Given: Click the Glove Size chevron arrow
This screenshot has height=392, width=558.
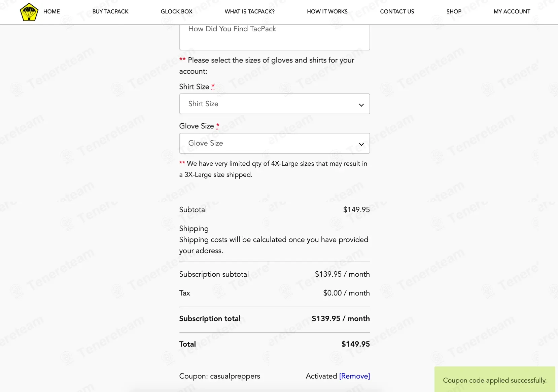Looking at the screenshot, I should pyautogui.click(x=361, y=144).
